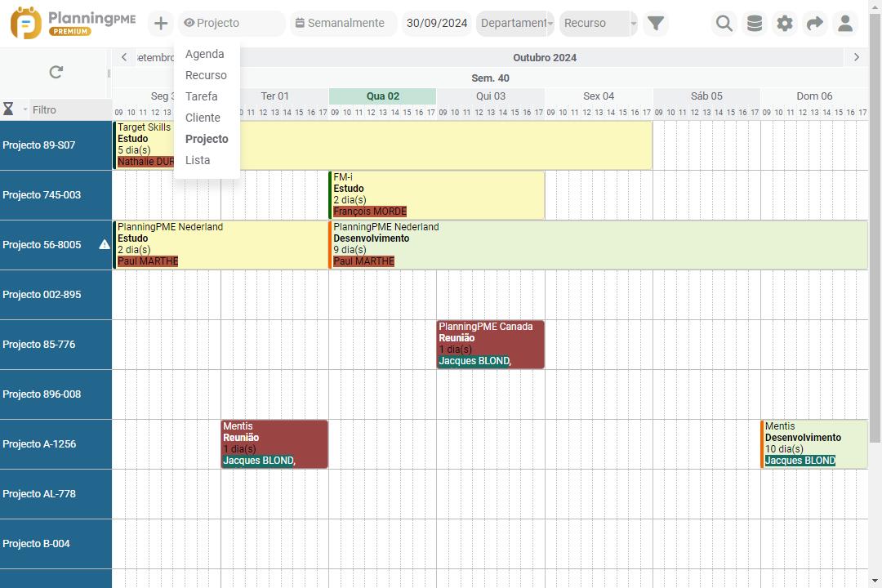
Task: Click the scrollbar down arrow
Action: pyautogui.click(x=875, y=581)
